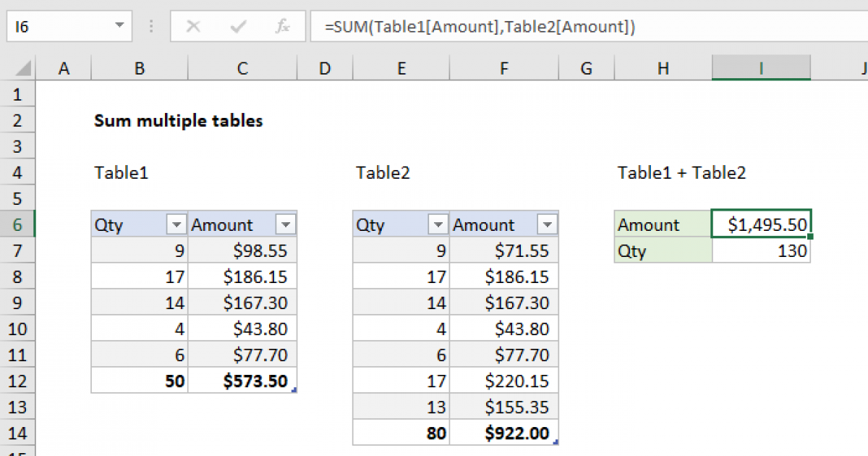Select column A header

click(x=64, y=69)
